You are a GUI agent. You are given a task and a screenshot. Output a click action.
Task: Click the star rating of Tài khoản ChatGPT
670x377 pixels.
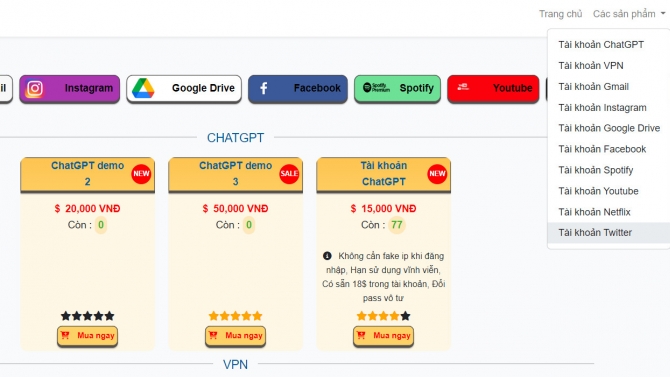click(x=384, y=316)
